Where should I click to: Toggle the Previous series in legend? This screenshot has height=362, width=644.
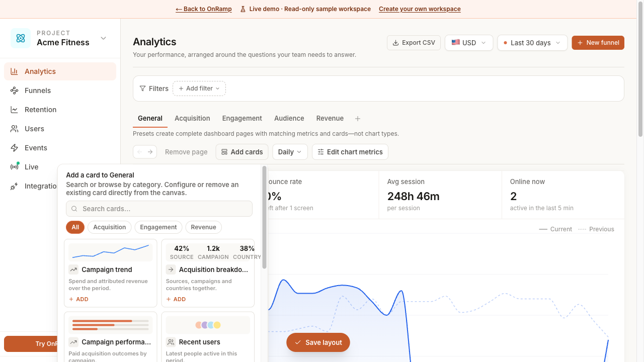596,229
